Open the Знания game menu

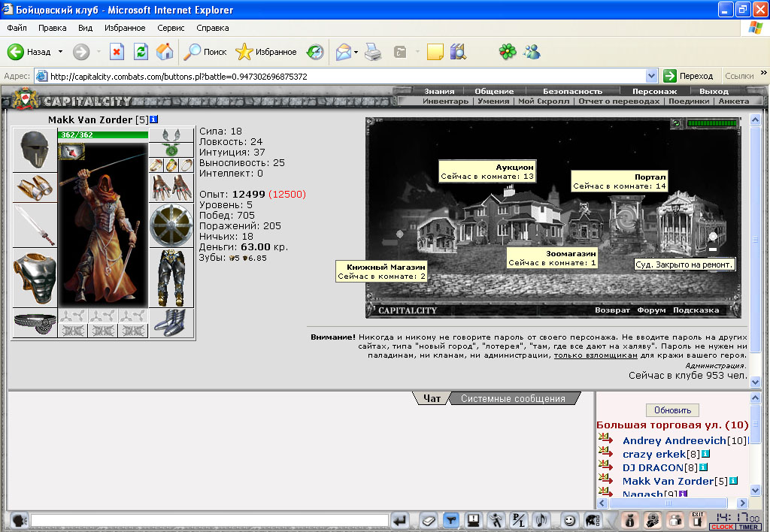[x=439, y=91]
